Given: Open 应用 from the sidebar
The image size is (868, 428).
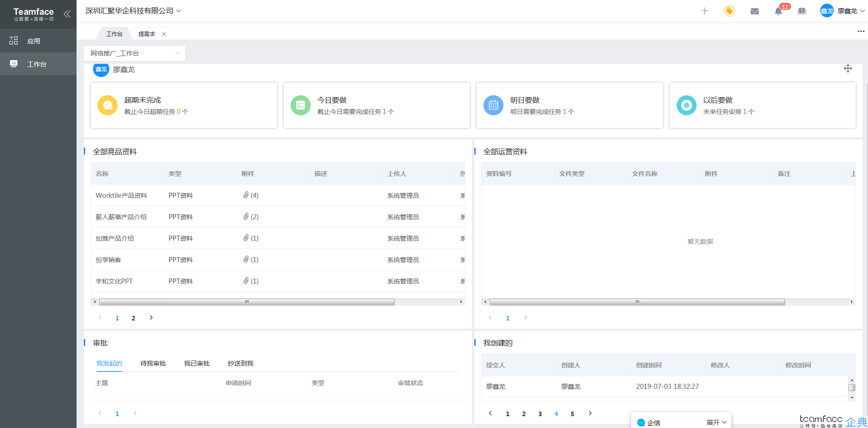Looking at the screenshot, I should point(38,41).
